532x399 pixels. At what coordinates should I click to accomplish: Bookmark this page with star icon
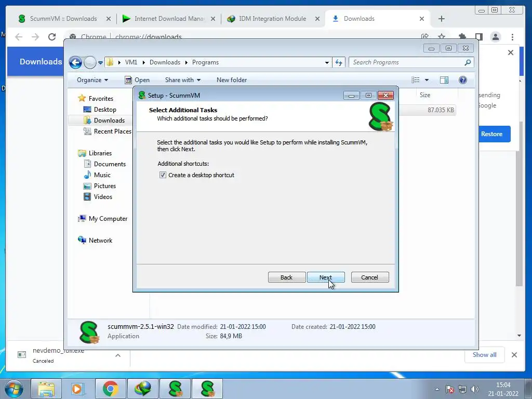[x=442, y=36]
